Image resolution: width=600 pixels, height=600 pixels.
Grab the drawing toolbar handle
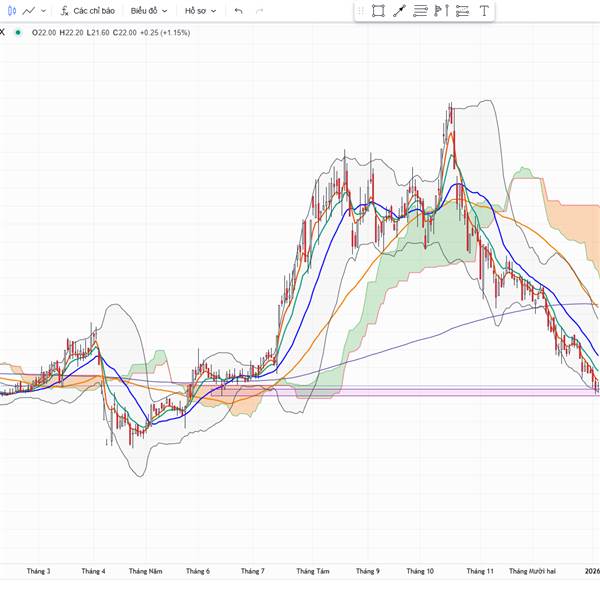tap(360, 11)
